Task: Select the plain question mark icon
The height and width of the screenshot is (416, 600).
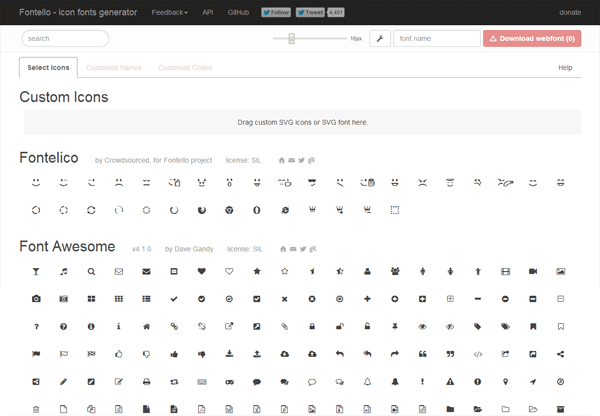Action: click(x=36, y=326)
